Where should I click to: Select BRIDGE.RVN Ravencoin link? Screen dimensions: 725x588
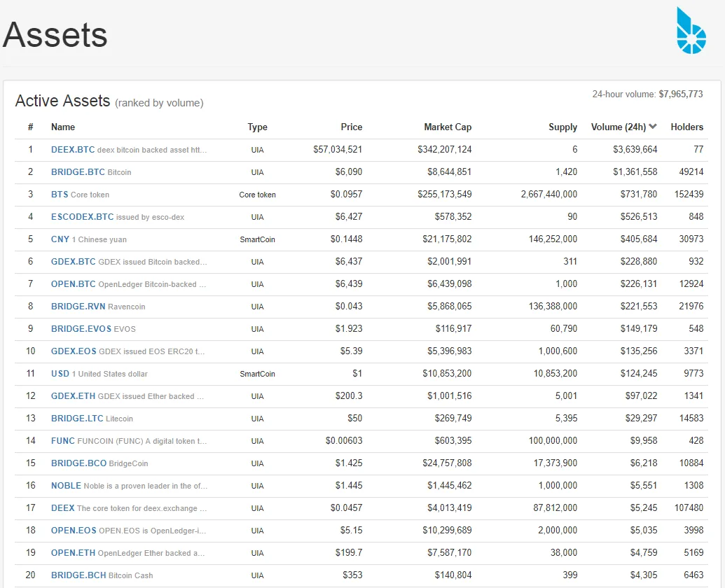click(78, 306)
